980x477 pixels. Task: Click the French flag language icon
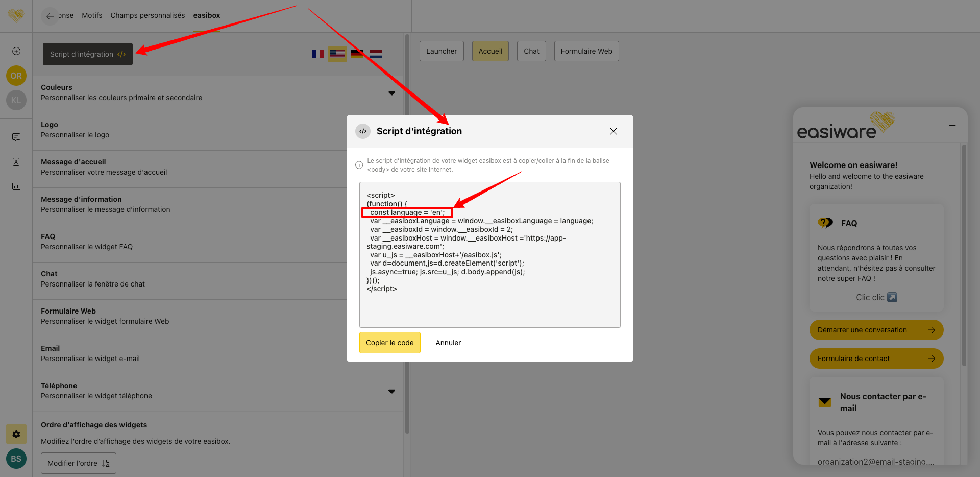[317, 54]
